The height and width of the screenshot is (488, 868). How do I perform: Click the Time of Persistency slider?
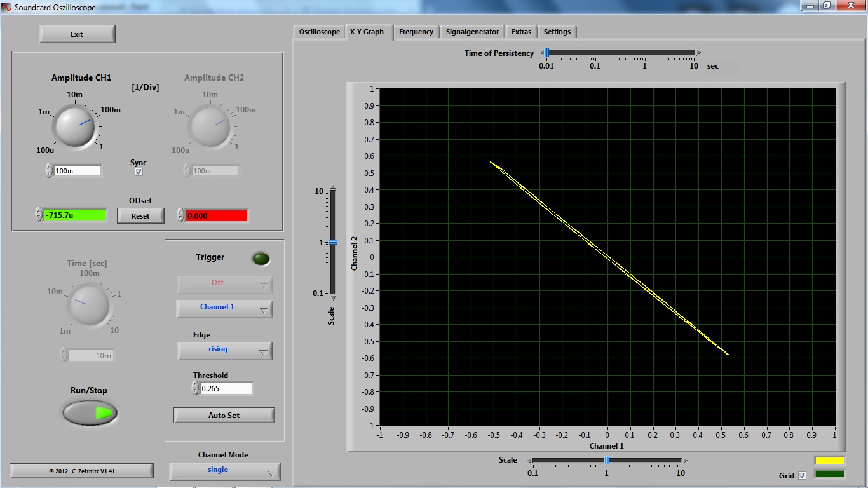[620, 53]
